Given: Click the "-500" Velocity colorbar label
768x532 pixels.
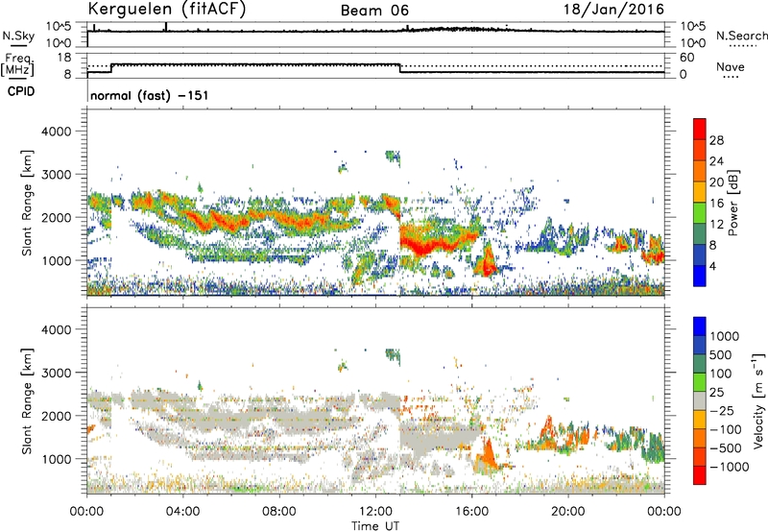Looking at the screenshot, I should coord(726,448).
